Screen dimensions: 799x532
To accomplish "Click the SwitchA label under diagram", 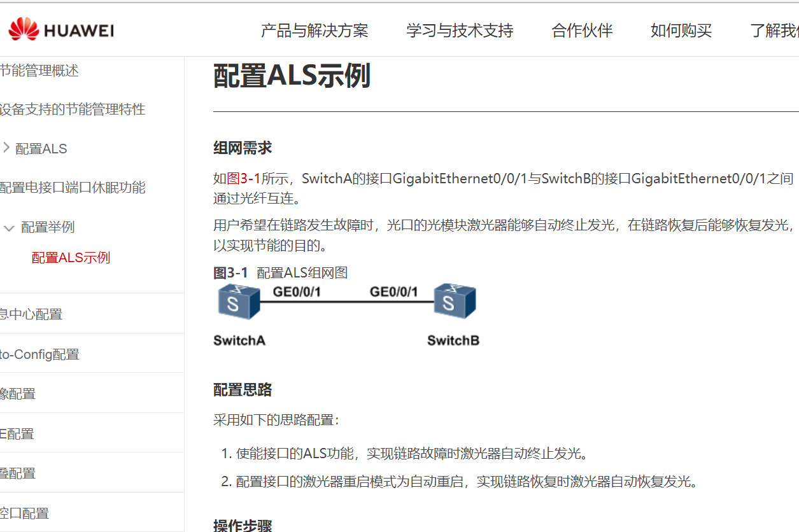I will (239, 340).
